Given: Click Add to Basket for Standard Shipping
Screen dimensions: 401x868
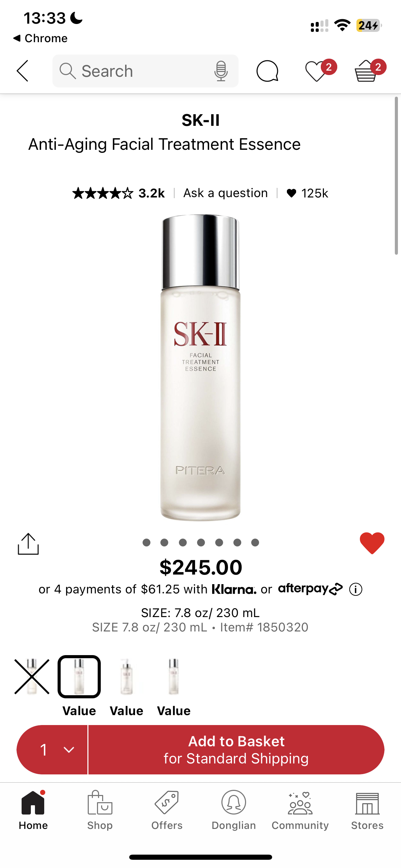Looking at the screenshot, I should [236, 750].
